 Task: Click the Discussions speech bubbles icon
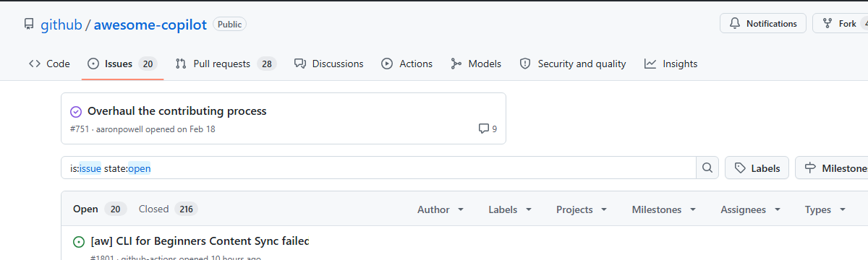(x=300, y=64)
